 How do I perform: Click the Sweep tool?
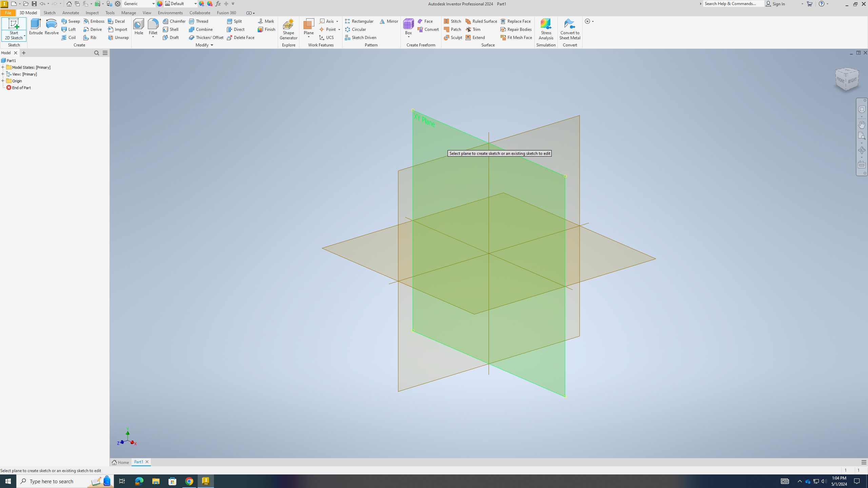(x=71, y=21)
